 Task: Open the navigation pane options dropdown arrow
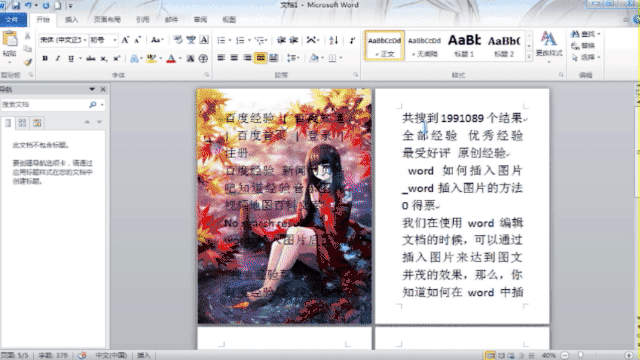pos(92,89)
